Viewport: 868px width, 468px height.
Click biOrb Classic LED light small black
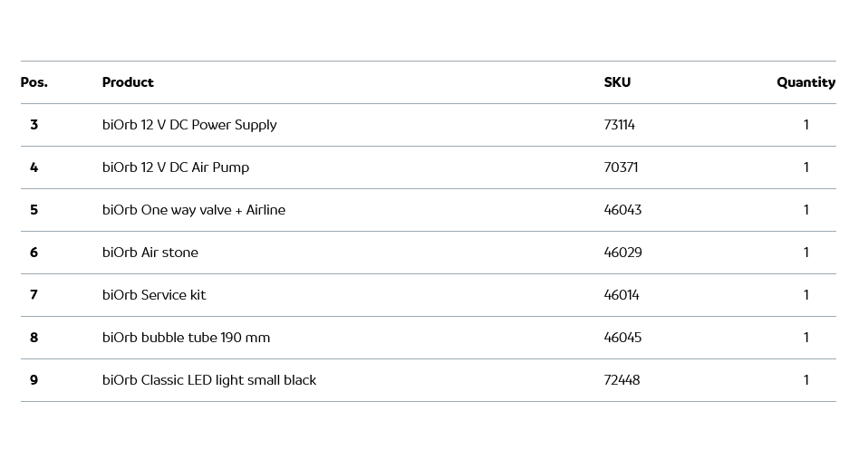pyautogui.click(x=209, y=380)
